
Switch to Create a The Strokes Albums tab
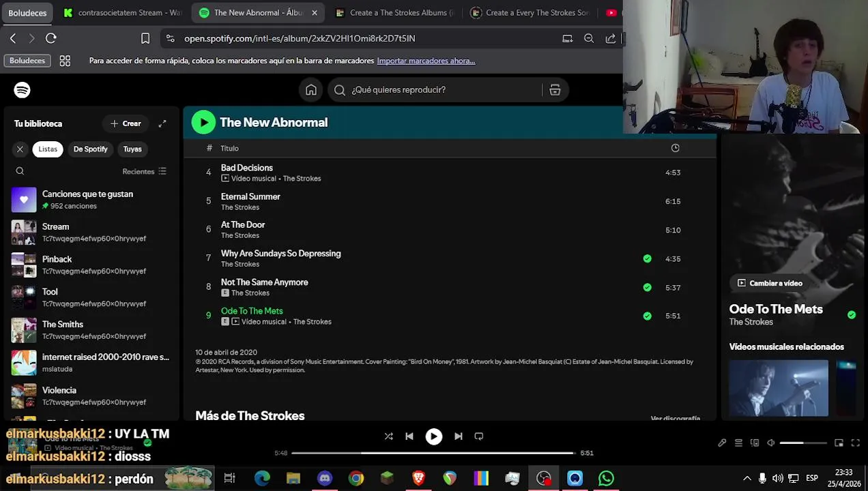click(394, 12)
